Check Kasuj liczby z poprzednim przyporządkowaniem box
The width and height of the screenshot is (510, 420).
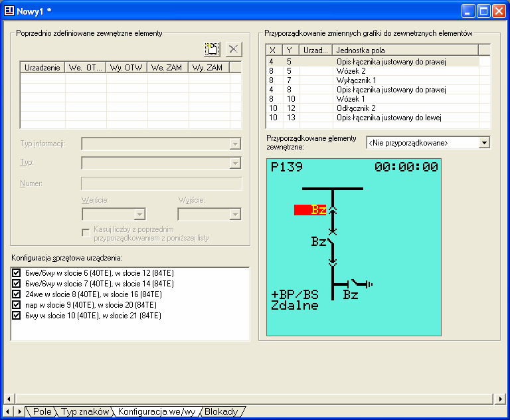(86, 233)
